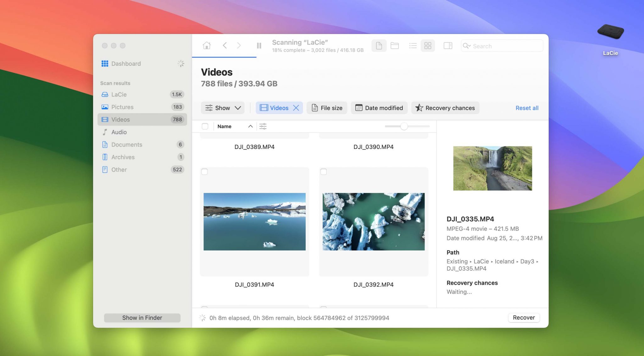Image resolution: width=644 pixels, height=356 pixels.
Task: Check the select-all checkbox
Action: pyautogui.click(x=205, y=126)
